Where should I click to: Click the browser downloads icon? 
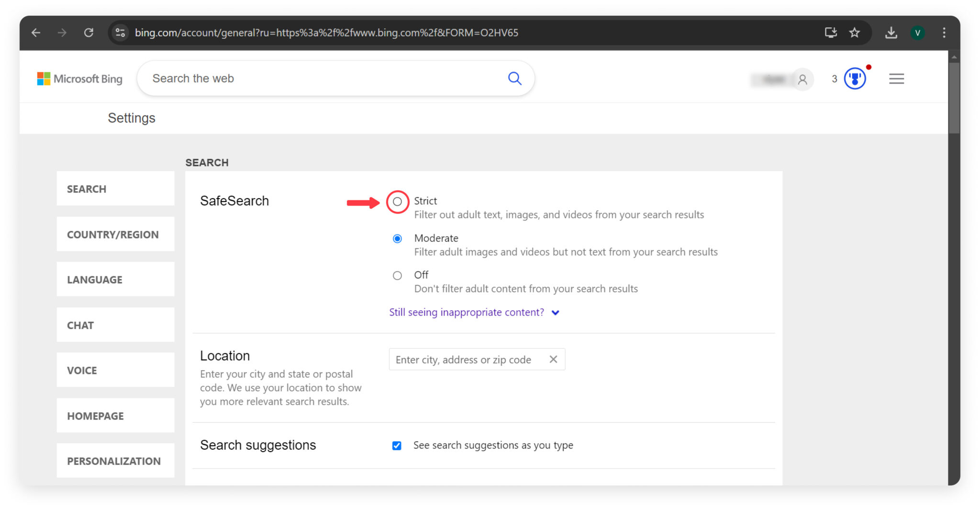point(891,33)
